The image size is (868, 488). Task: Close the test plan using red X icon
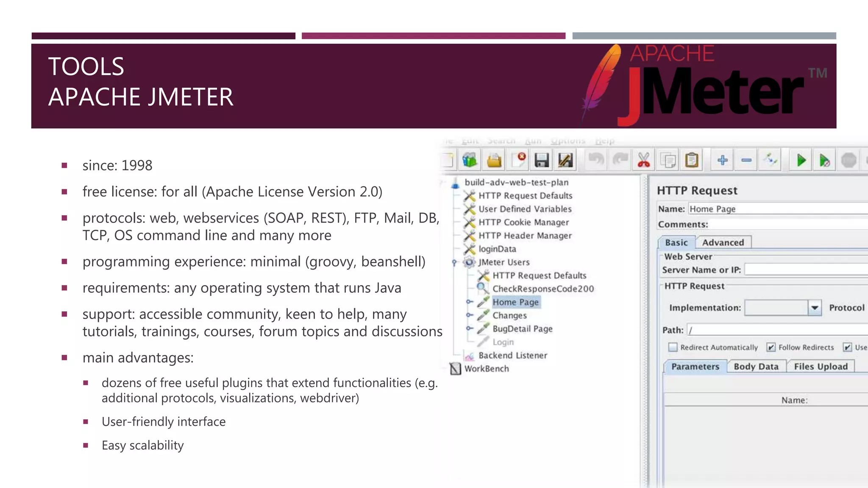tap(518, 161)
